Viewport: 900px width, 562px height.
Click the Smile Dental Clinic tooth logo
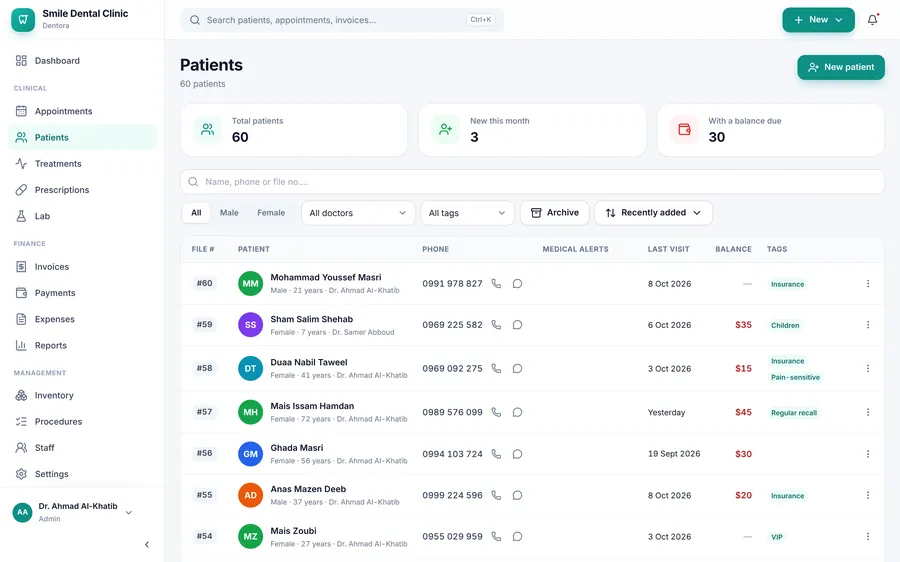pos(23,20)
